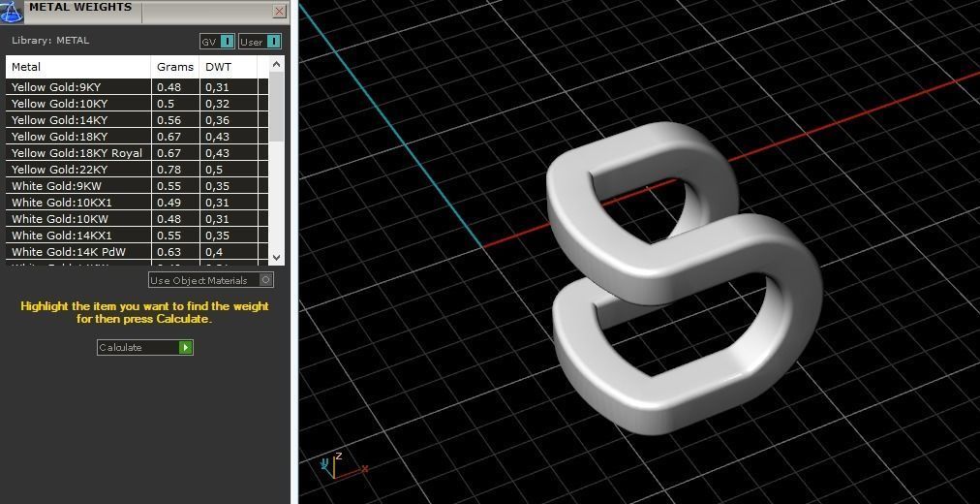Click the scroll down arrow of metal list
980x504 pixels.
click(277, 257)
